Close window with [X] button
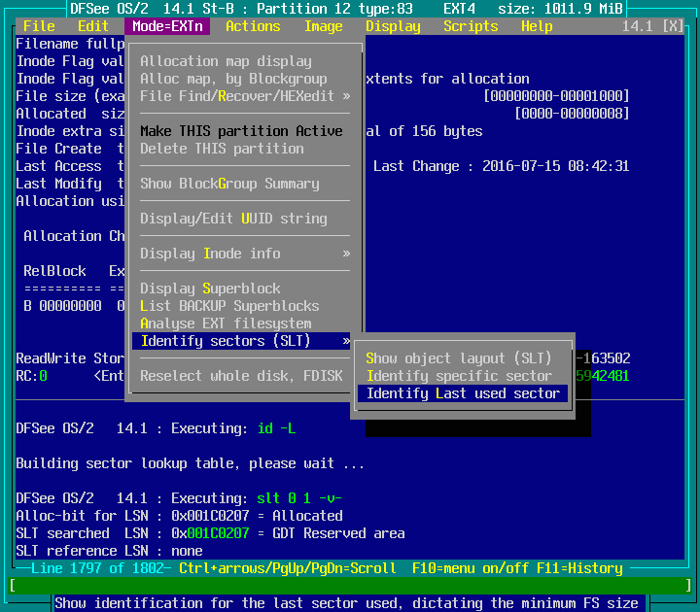 (672, 26)
